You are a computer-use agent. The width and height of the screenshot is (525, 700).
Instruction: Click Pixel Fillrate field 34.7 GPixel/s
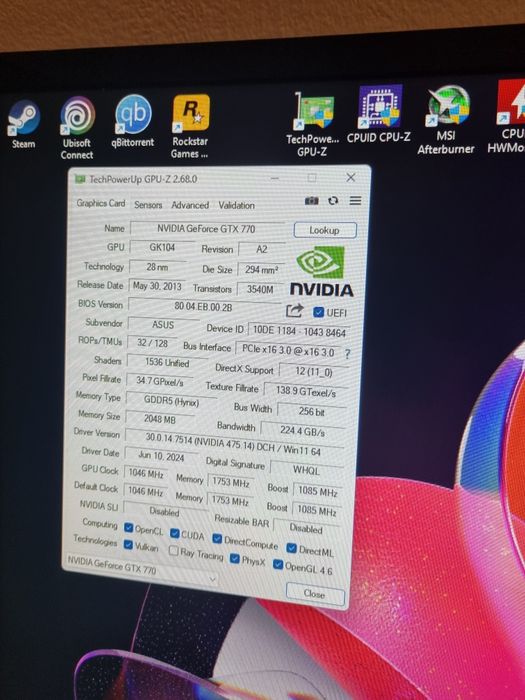point(159,381)
